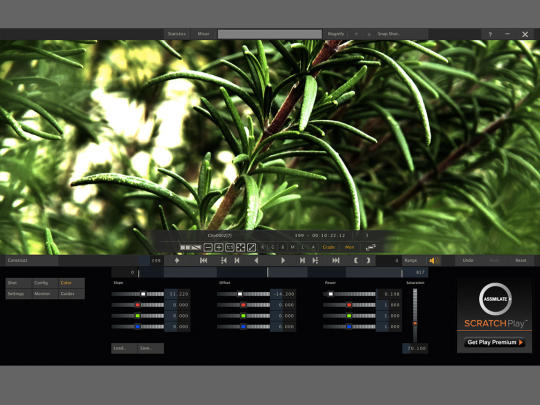This screenshot has width=540, height=405.
Task: Click the Construct button at left
Action: click(x=32, y=261)
